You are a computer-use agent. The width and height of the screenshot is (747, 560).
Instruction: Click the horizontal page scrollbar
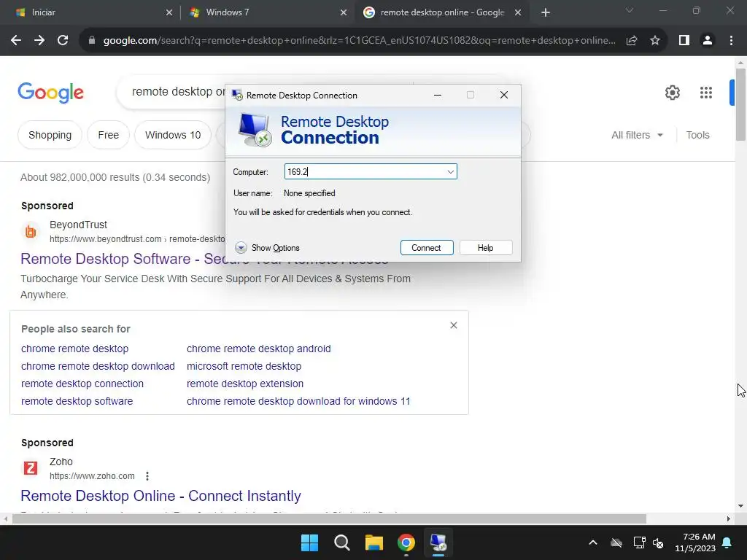point(329,518)
